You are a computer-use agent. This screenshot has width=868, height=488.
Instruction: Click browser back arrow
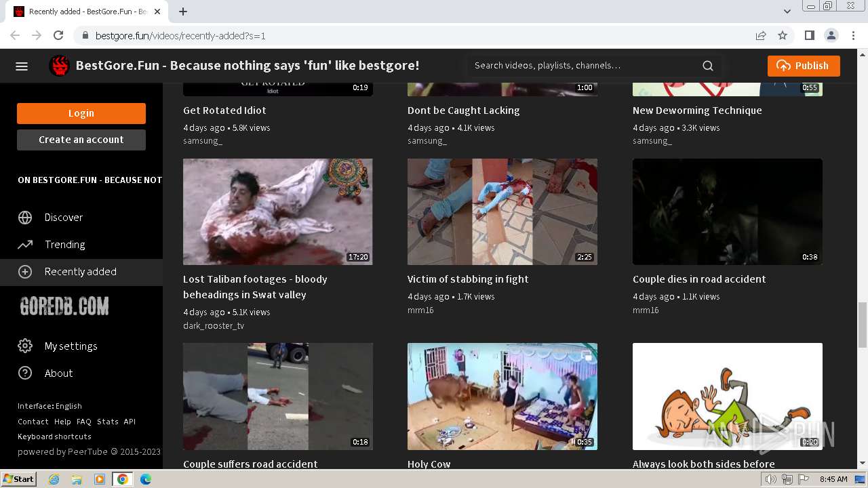click(x=15, y=36)
